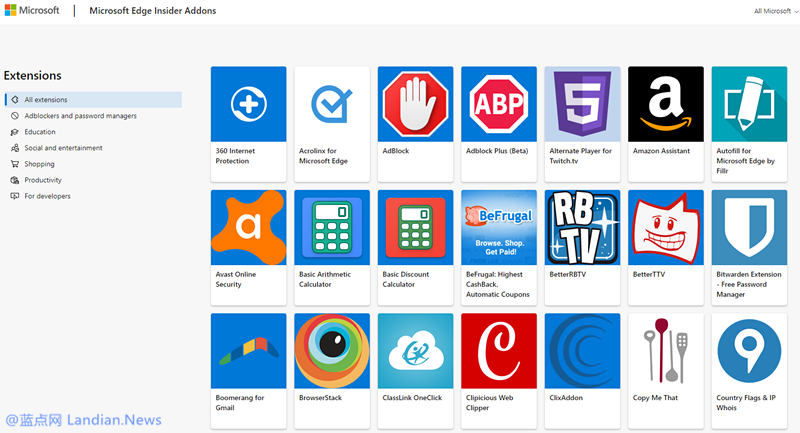Image resolution: width=800 pixels, height=433 pixels.
Task: Click the Adblockers blocked-circle sidebar icon
Action: click(15, 116)
